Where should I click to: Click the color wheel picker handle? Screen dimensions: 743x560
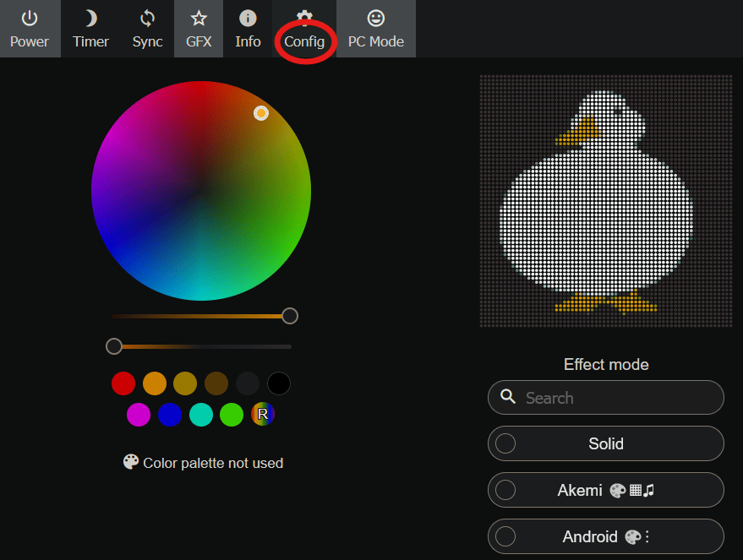pyautogui.click(x=261, y=113)
